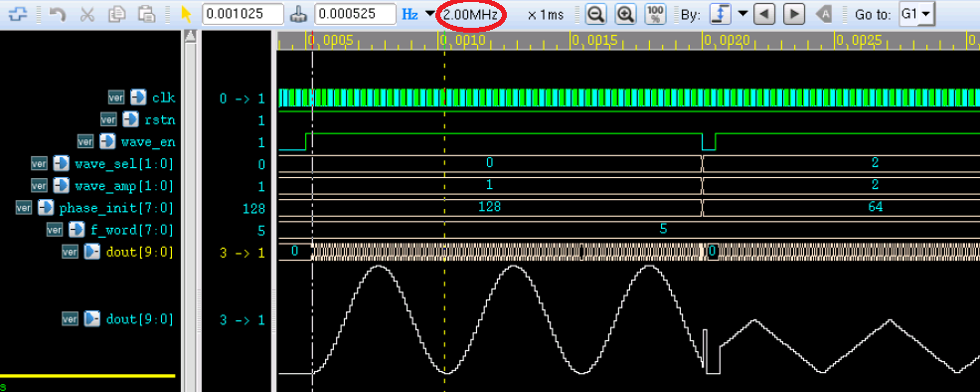
Task: Click the paste clipboard icon
Action: pos(146,14)
